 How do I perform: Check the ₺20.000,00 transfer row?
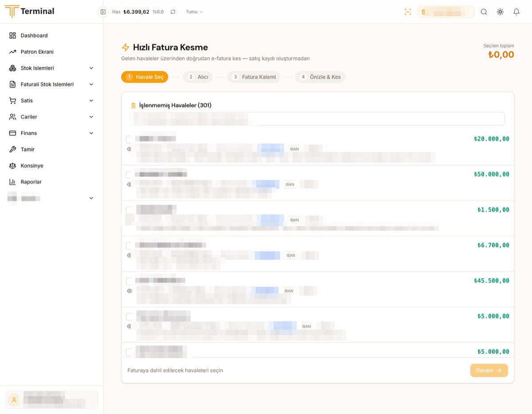pyautogui.click(x=129, y=139)
